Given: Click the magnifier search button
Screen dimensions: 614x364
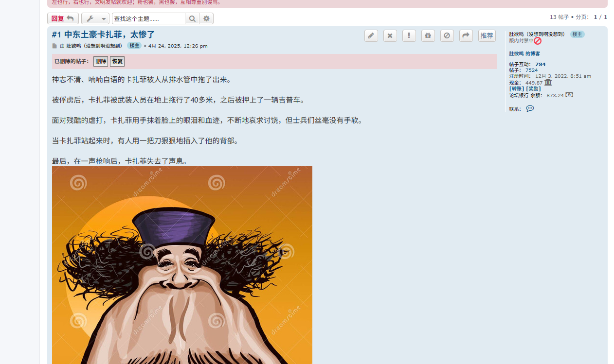Looking at the screenshot, I should [192, 18].
